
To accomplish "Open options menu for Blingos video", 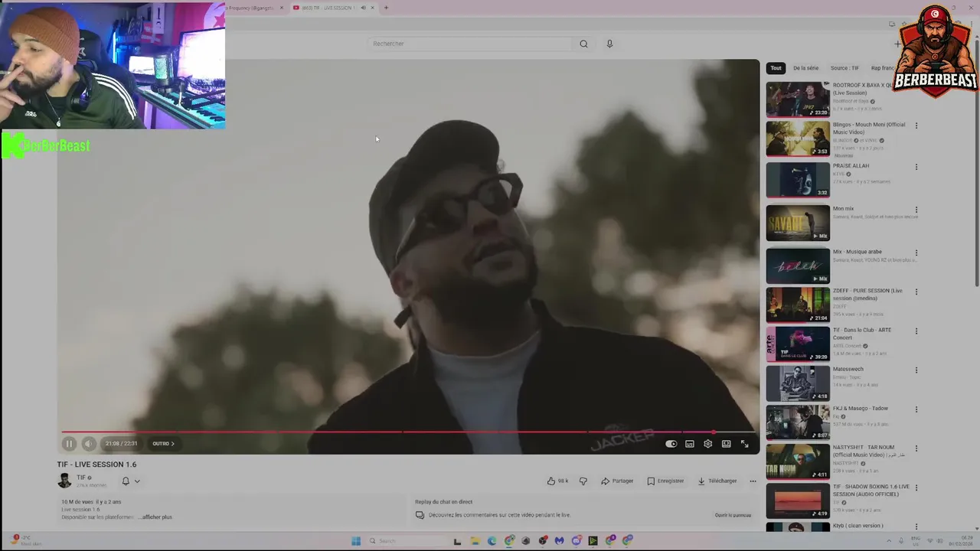I will click(x=916, y=126).
